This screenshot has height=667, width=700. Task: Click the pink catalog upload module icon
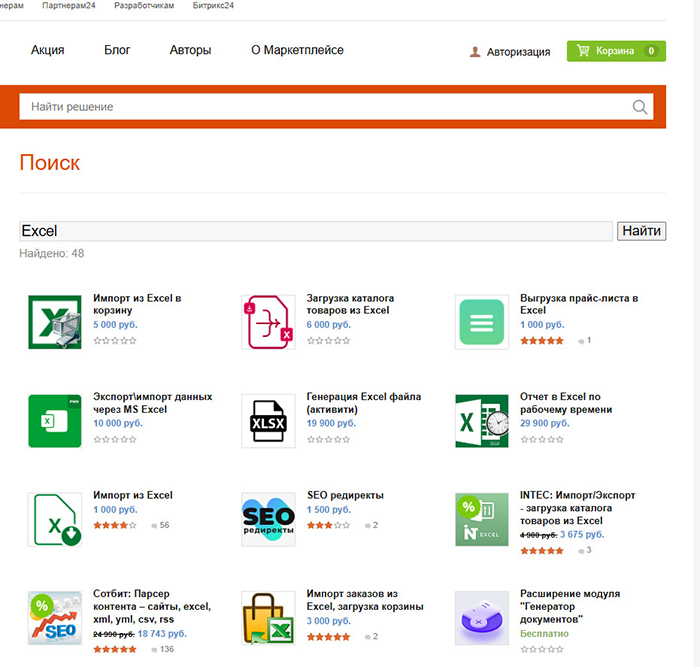(x=268, y=322)
